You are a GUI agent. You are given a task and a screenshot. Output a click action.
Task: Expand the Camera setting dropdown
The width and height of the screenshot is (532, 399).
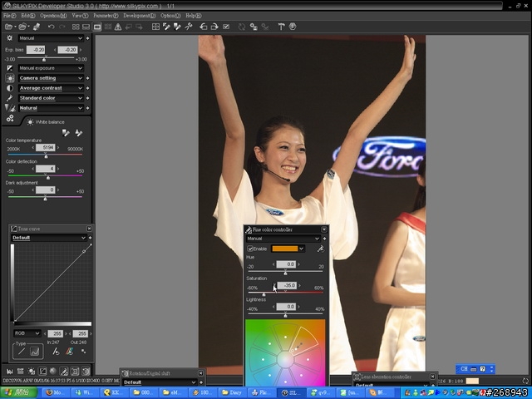51,78
